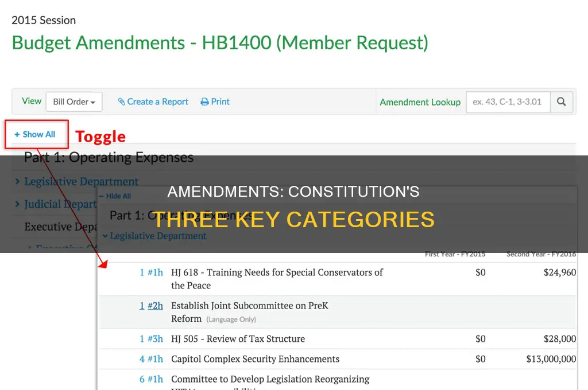Click amendment number 1 #2h

tap(152, 306)
